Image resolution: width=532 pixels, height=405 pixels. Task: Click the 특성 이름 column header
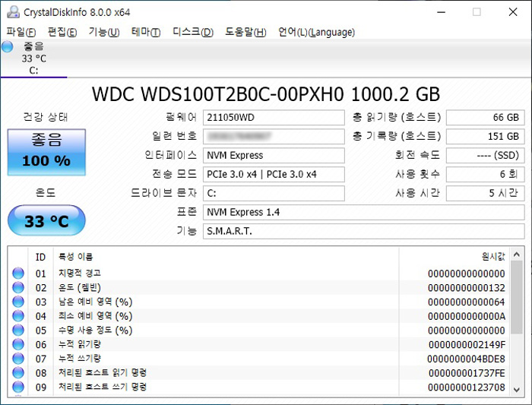point(226,257)
